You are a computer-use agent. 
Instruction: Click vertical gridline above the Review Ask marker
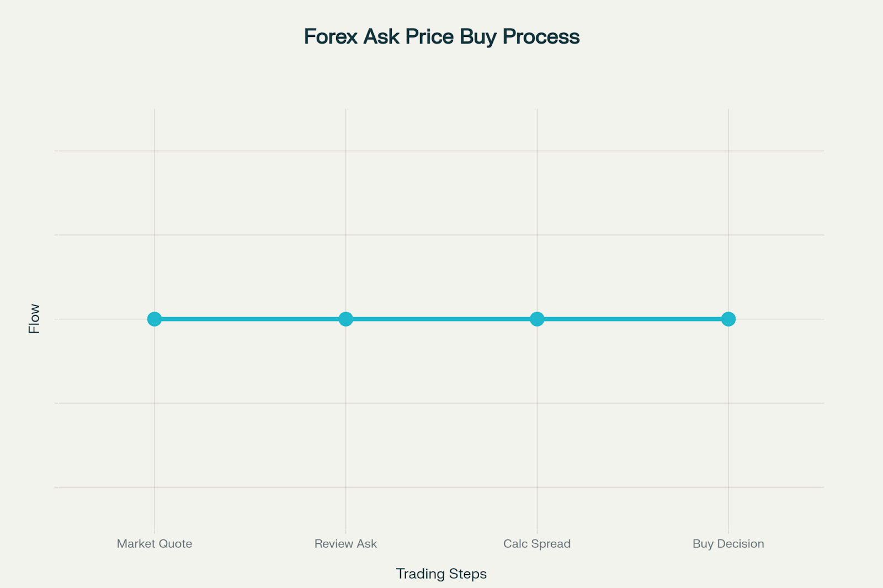click(x=345, y=210)
